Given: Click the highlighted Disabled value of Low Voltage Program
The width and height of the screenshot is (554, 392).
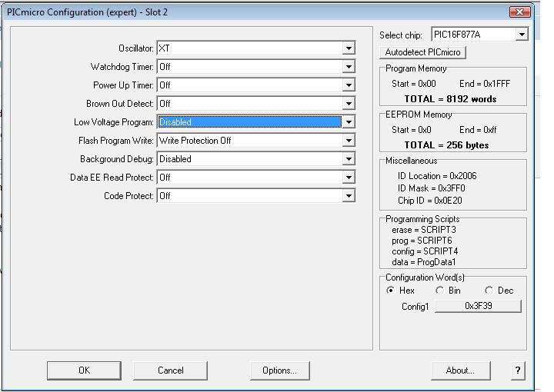Looking at the screenshot, I should pos(249,122).
